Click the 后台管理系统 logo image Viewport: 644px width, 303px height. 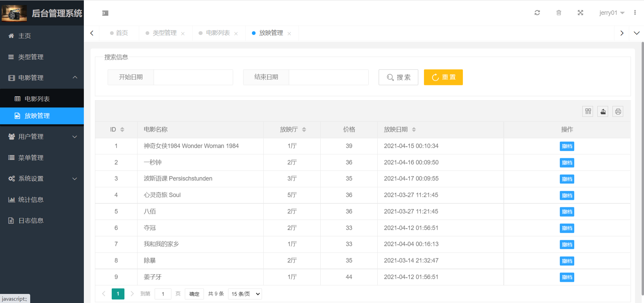(14, 13)
